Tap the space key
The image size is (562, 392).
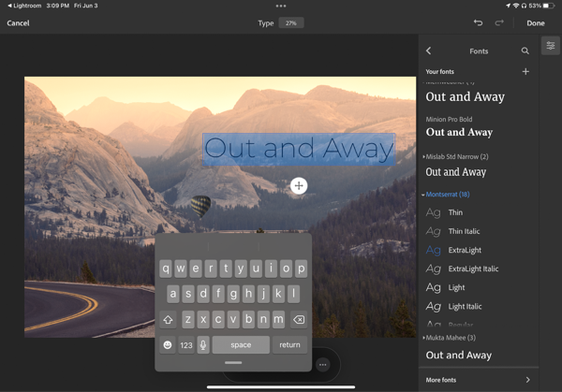(x=241, y=344)
